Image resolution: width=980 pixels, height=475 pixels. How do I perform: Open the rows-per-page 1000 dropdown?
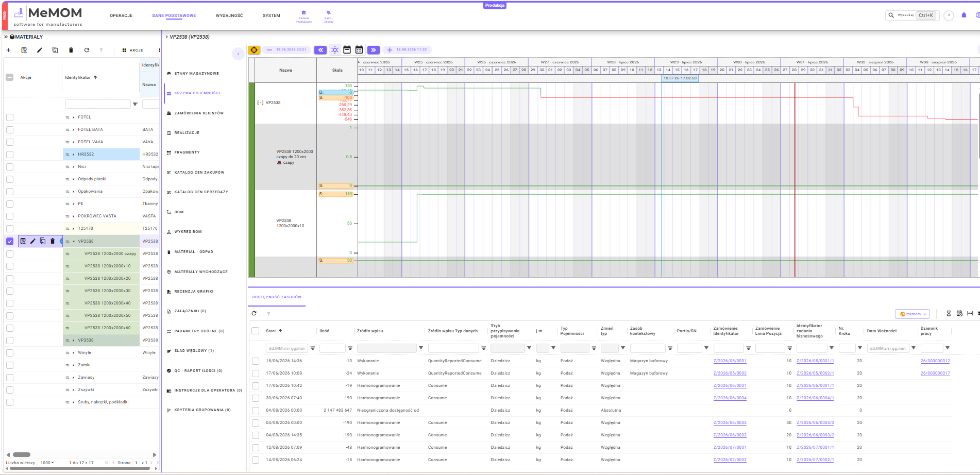coord(47,463)
